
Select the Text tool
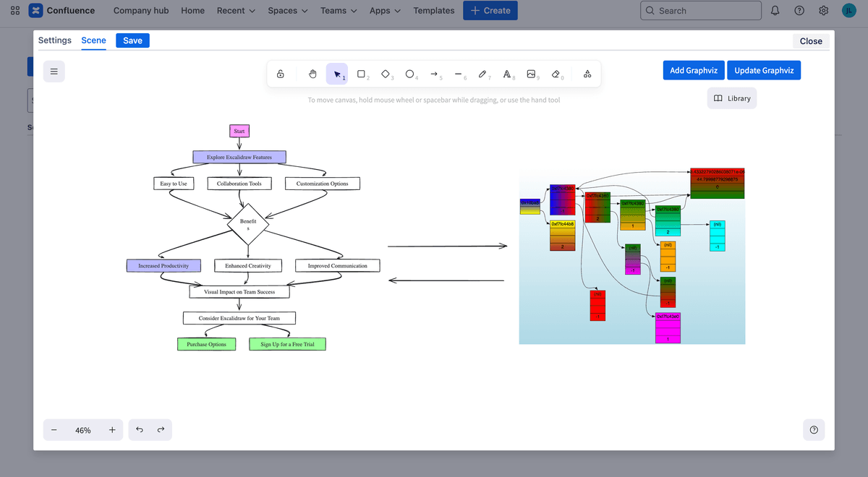507,74
